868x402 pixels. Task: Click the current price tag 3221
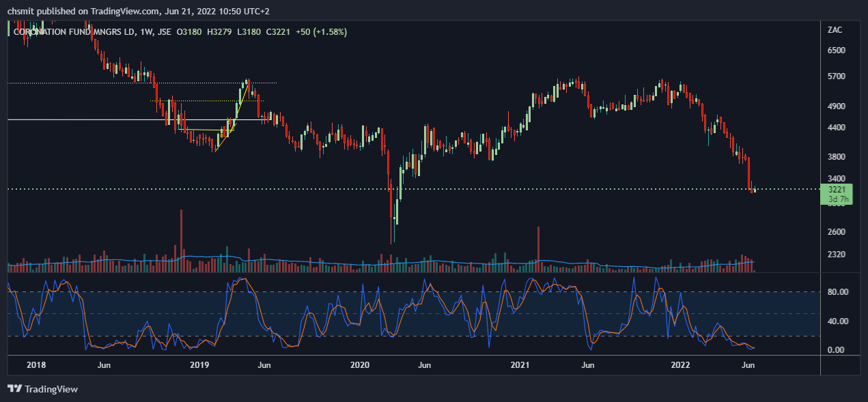(837, 190)
